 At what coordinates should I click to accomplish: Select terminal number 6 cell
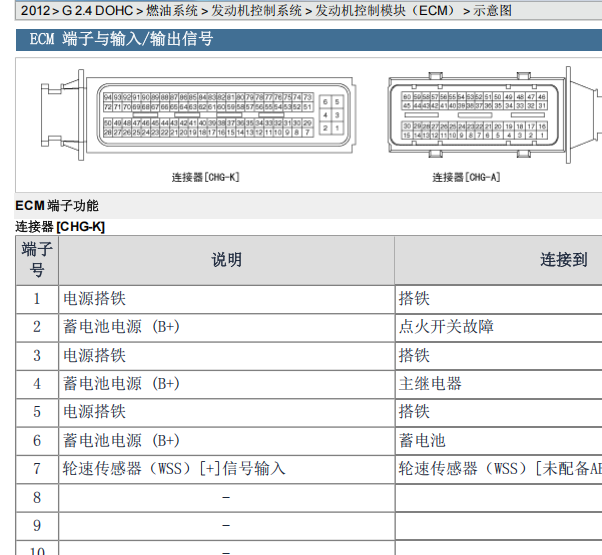tap(37, 441)
